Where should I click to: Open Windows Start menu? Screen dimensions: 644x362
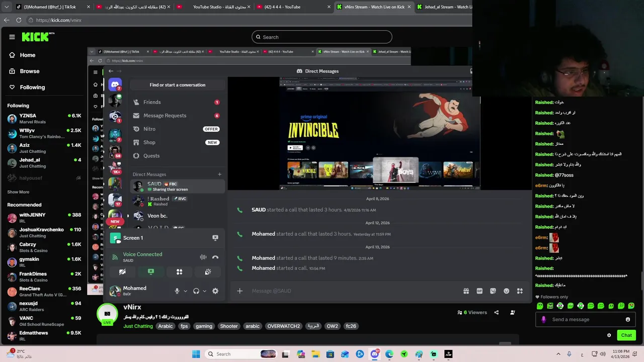196,354
